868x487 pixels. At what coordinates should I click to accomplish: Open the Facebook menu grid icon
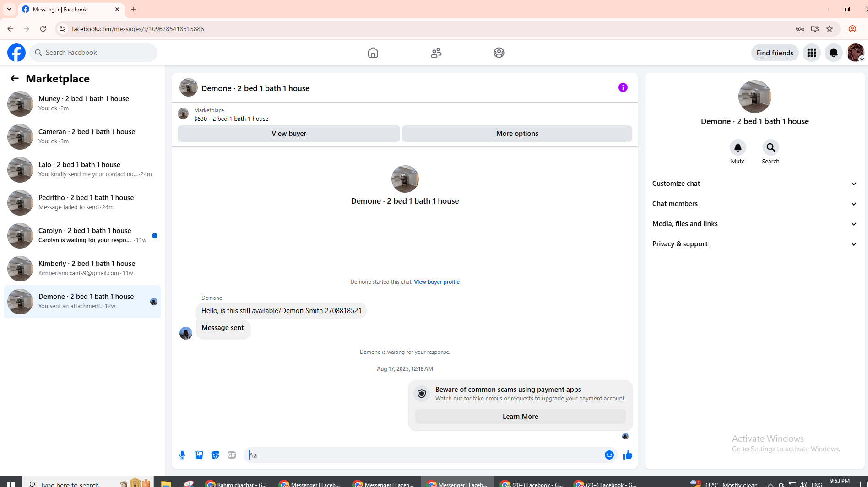pos(812,53)
